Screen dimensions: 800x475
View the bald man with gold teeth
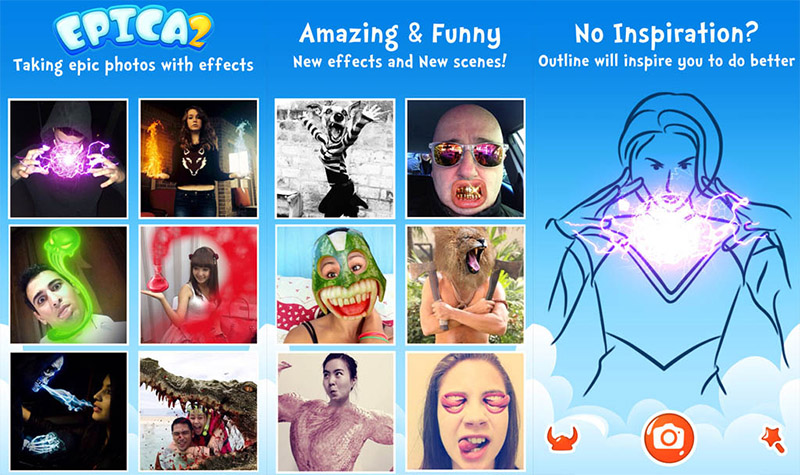pyautogui.click(x=465, y=159)
